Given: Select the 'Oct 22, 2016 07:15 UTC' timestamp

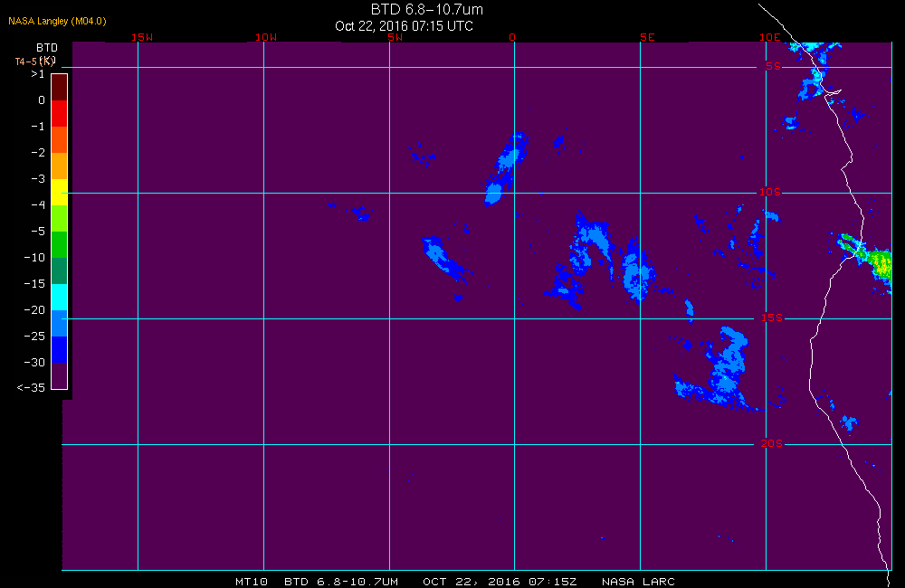Looking at the screenshot, I should (x=404, y=26).
